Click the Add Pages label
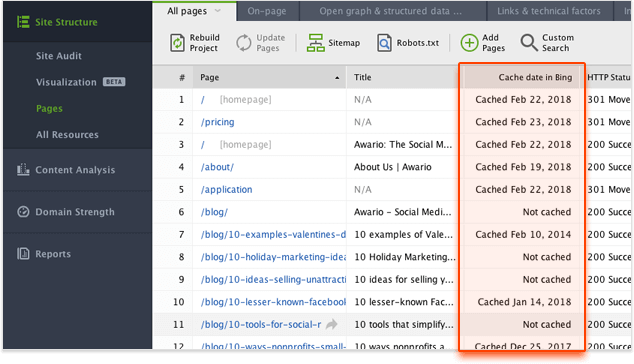Screen dimensions: 634x364 [493, 42]
